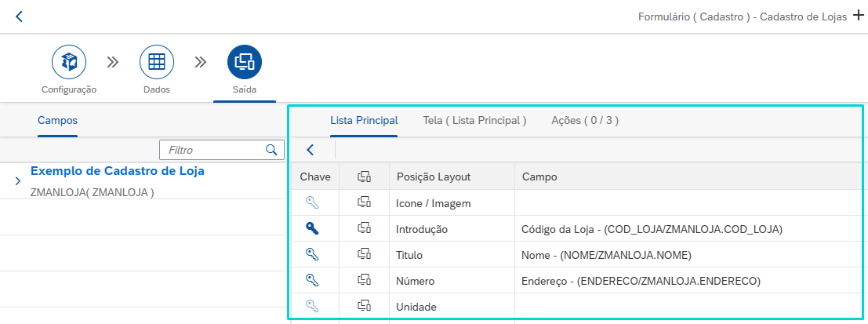868x324 pixels.
Task: Toggle the key icon for Título row
Action: [312, 255]
